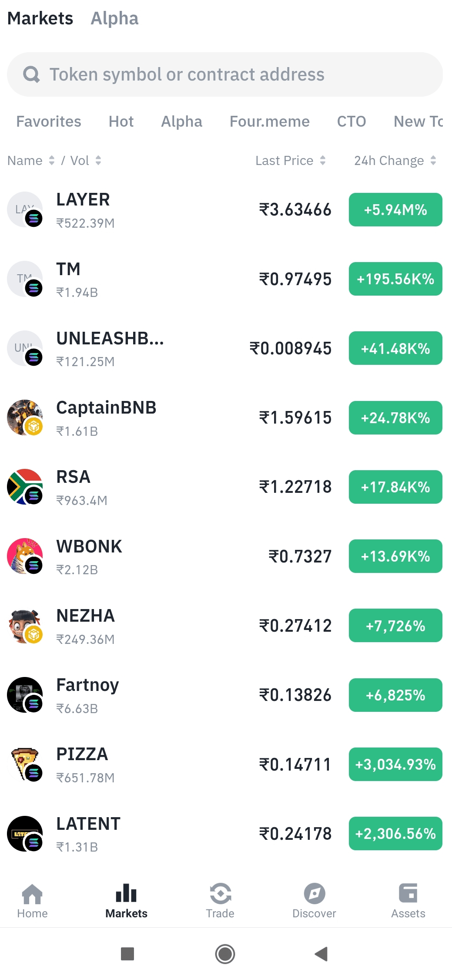
Task: Tap the Trade swap icon
Action: coord(220,894)
